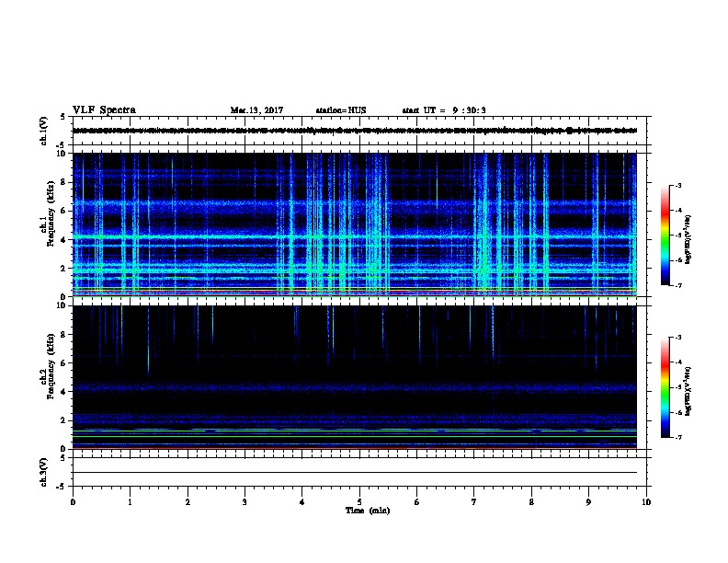The image size is (728, 563).
Task: Click the ch.1 spectrogram color scale bar
Action: [x=665, y=236]
